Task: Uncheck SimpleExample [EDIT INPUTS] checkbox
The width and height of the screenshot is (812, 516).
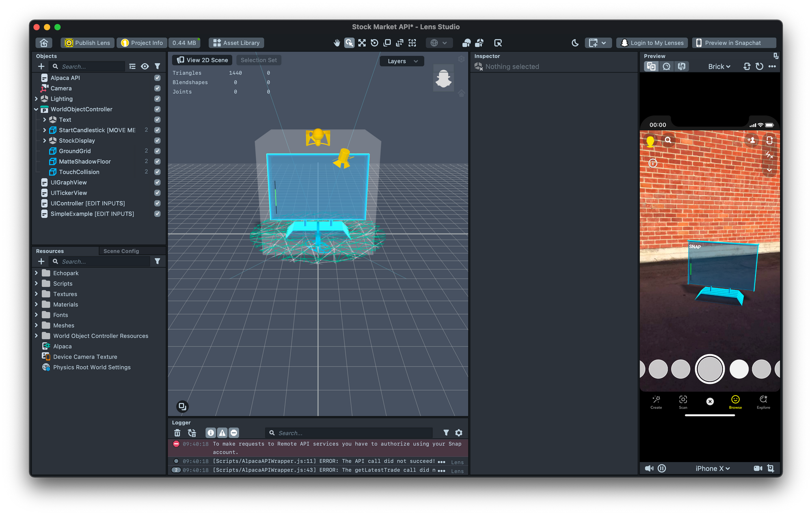Action: 158,214
